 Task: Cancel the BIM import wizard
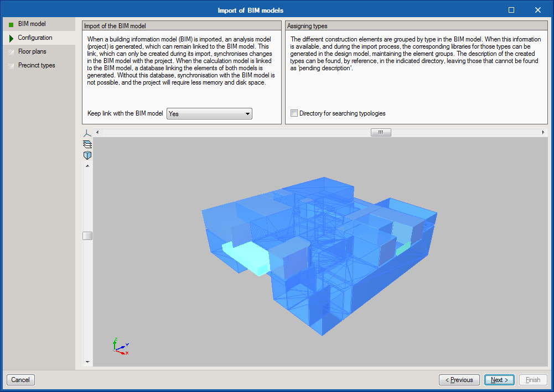click(20, 380)
